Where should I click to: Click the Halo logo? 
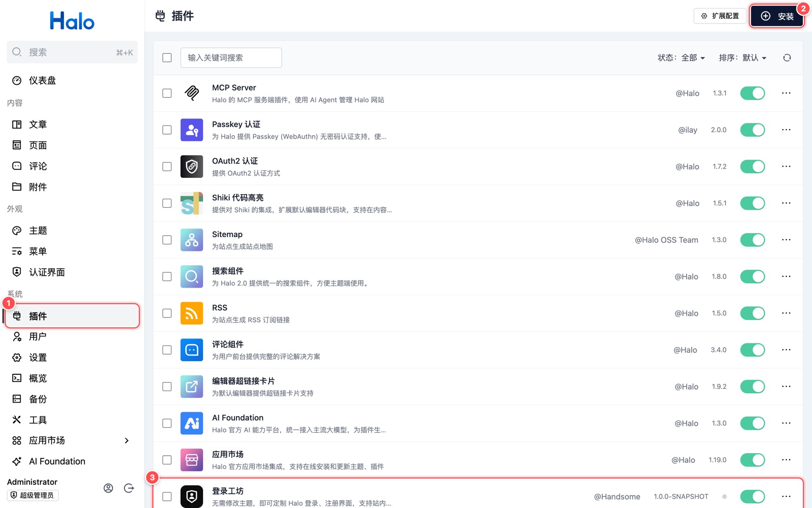(x=72, y=21)
